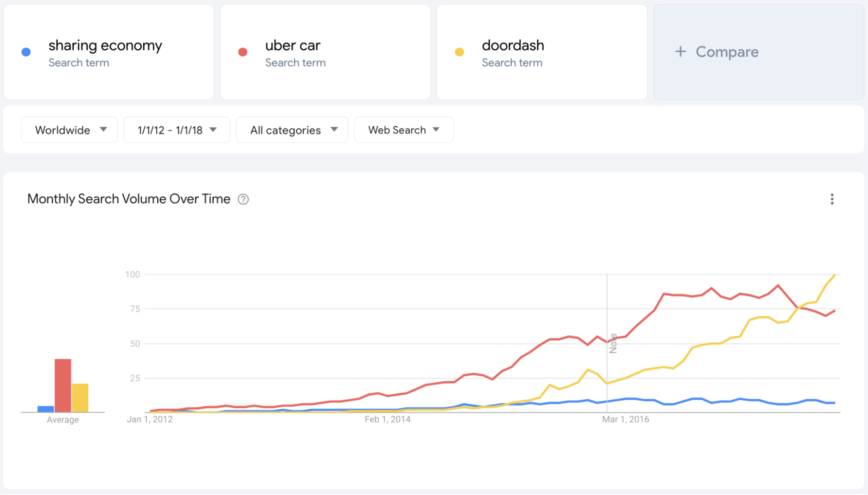The image size is (868, 495).
Task: Click the Mar 1, 2016 axis label
Action: [x=626, y=419]
